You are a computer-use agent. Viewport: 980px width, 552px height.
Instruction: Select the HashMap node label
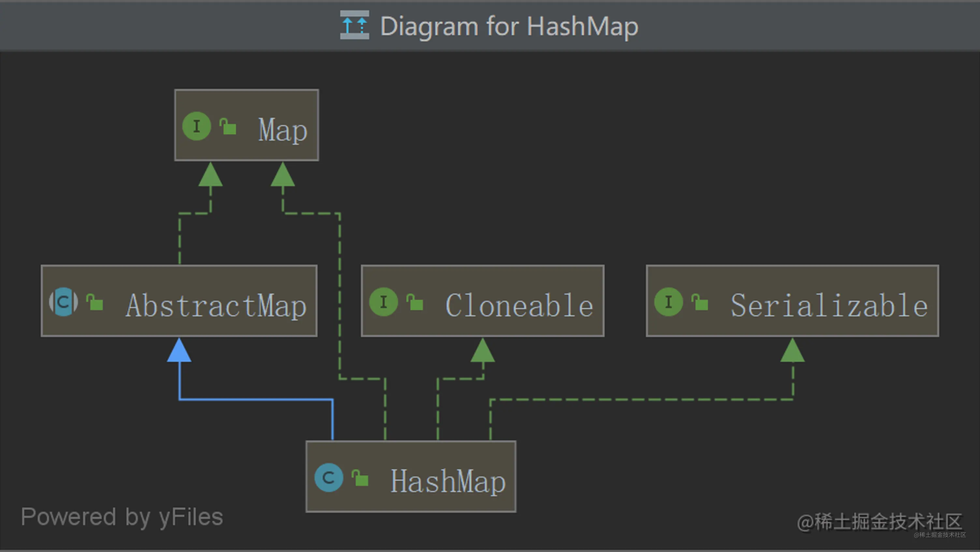click(448, 482)
